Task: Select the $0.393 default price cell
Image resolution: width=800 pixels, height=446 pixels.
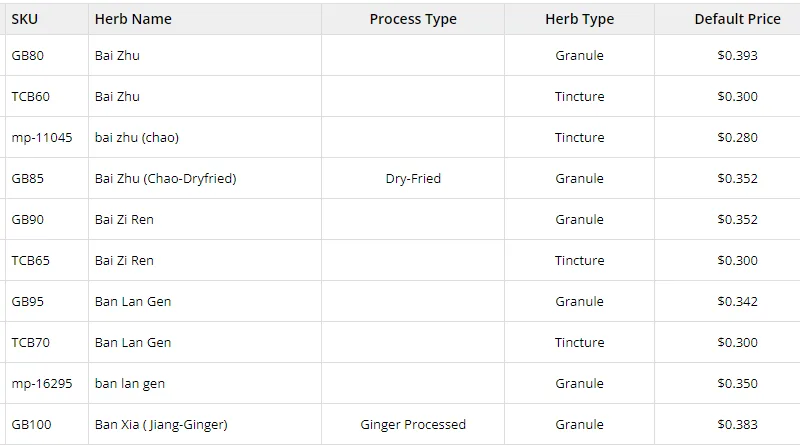Action: point(737,56)
